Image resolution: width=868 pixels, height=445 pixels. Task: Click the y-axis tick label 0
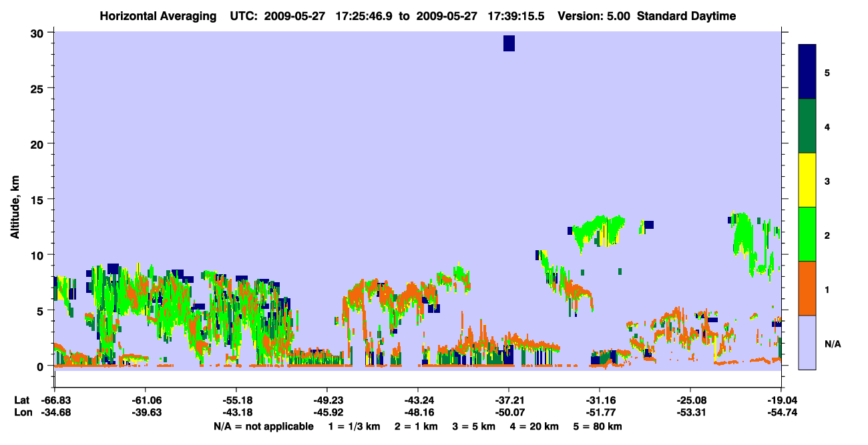(41, 366)
